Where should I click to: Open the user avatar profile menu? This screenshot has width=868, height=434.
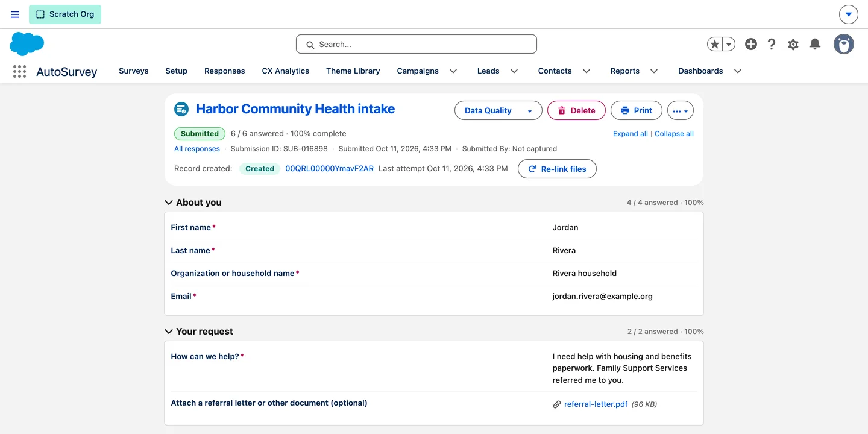[x=844, y=44]
